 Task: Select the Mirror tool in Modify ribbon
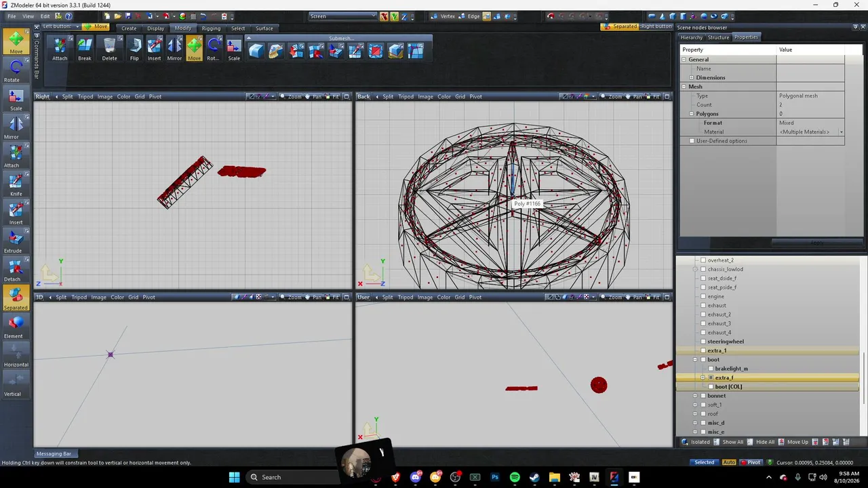click(x=174, y=49)
